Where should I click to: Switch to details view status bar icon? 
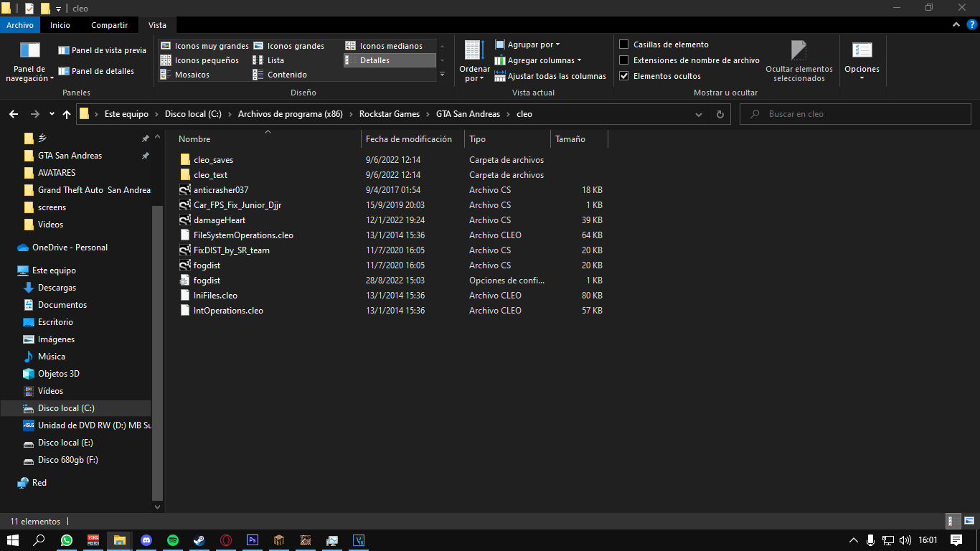coord(953,522)
